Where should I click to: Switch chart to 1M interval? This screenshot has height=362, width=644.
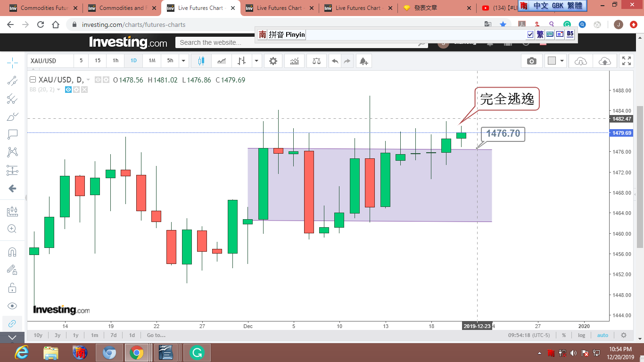point(152,61)
